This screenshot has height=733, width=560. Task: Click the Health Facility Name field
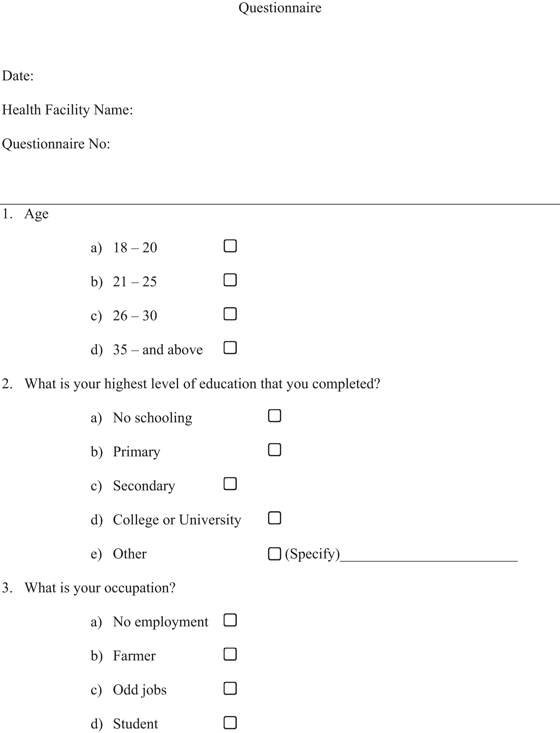(x=68, y=110)
